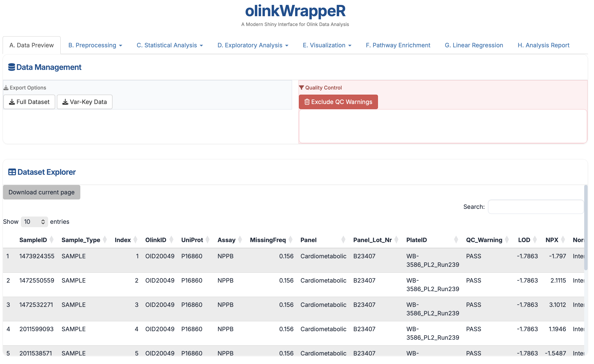Expand the E. Visualization dropdown
Screen dimensions: 594x364
coord(327,45)
